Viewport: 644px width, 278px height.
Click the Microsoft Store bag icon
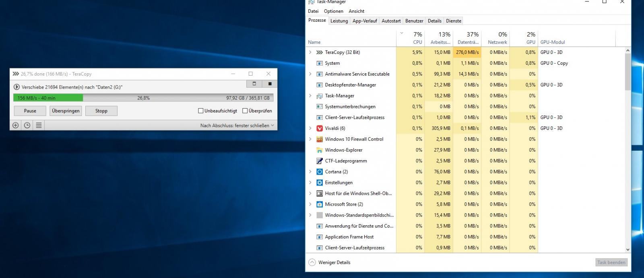coord(320,204)
